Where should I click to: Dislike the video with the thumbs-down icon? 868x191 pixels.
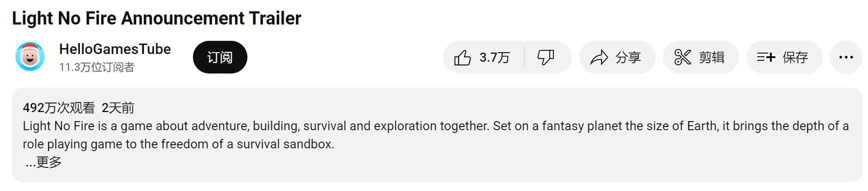click(546, 58)
